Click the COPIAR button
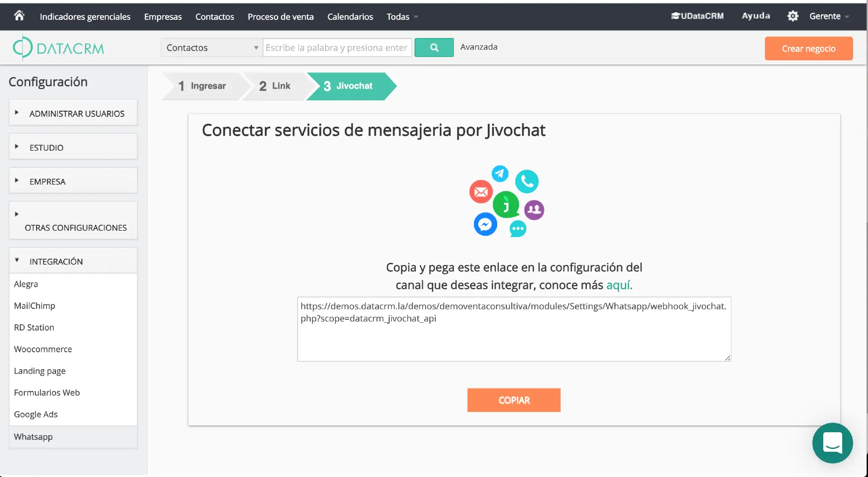 pyautogui.click(x=514, y=400)
